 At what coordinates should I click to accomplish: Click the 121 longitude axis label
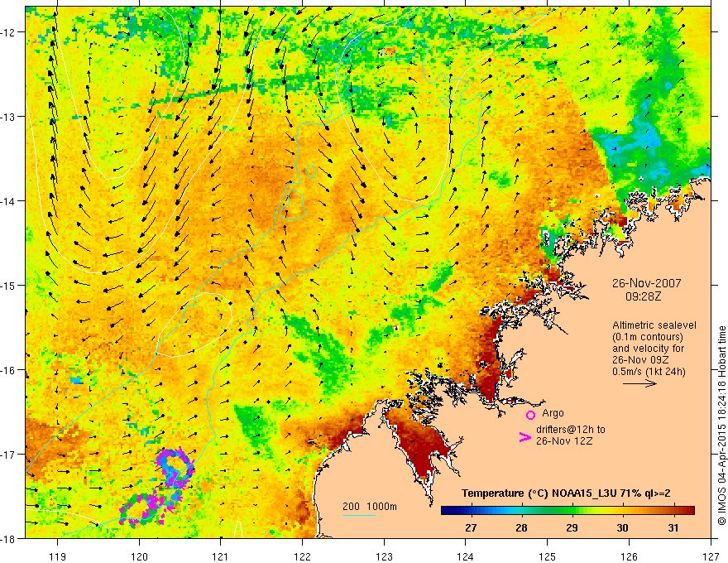coord(221,556)
